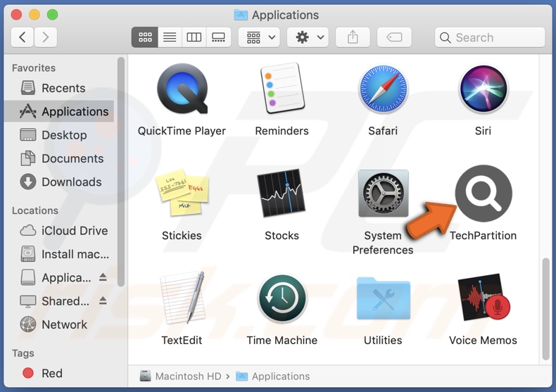
Task: Go forward with the right chevron button
Action: pos(45,37)
